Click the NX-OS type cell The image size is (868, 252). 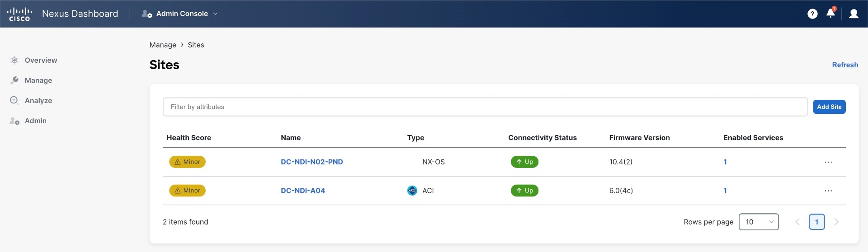(433, 162)
